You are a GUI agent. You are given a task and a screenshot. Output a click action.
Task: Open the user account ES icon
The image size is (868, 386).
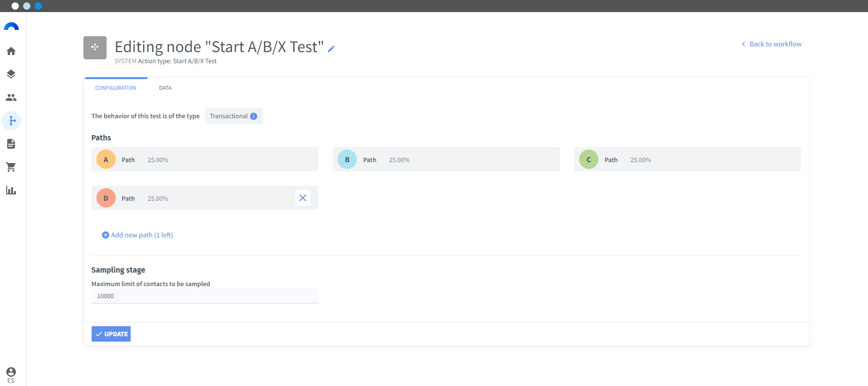point(11,374)
